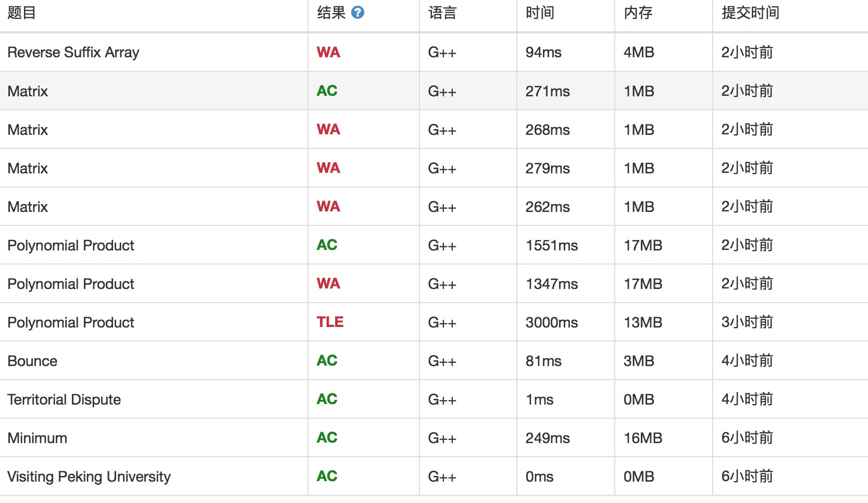Click the TLE result for Polynomial Product
Viewport: 868px width, 503px height.
coord(330,322)
